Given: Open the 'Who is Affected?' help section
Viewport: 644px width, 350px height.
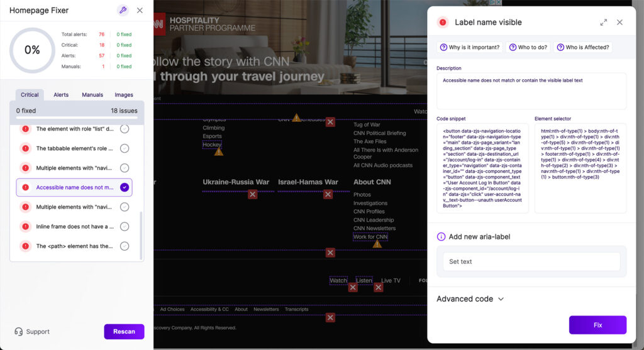Looking at the screenshot, I should tap(582, 47).
